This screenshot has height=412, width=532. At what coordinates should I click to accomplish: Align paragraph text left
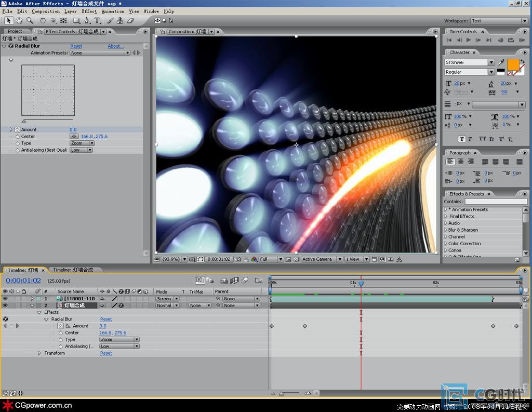[x=450, y=162]
